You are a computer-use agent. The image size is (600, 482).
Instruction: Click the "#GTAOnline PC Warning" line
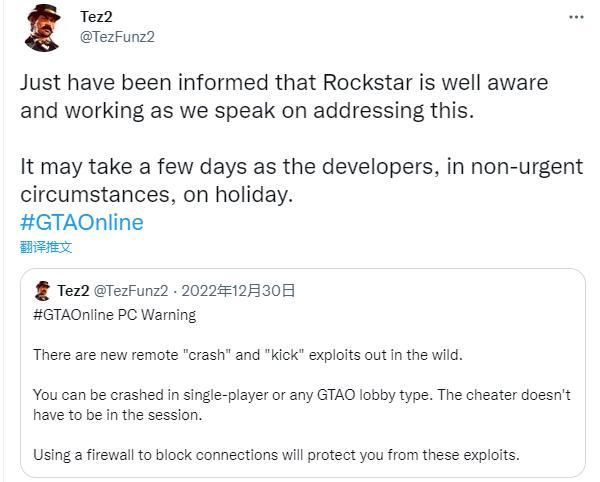[x=114, y=315]
